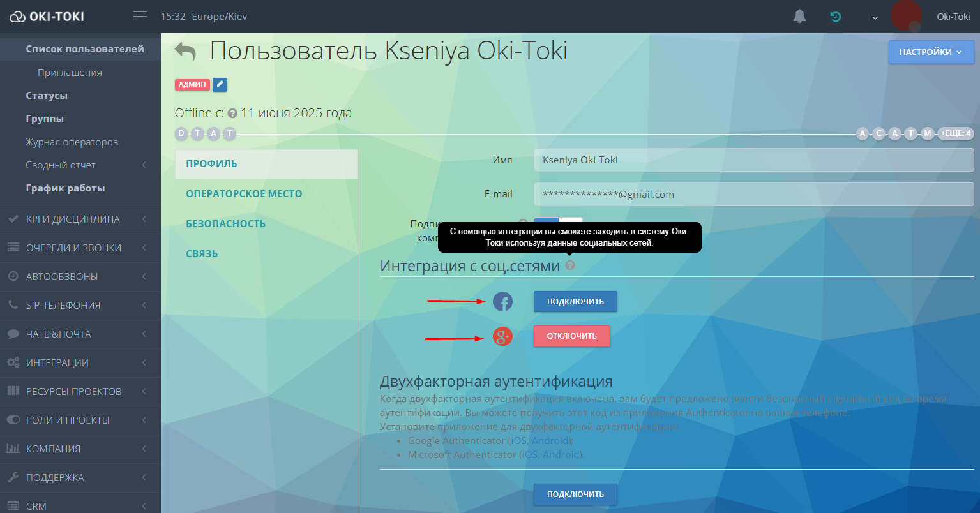
Task: Click the list icon of ОЧЕРЕДИ И ЗВОНКИ
Action: tap(13, 248)
